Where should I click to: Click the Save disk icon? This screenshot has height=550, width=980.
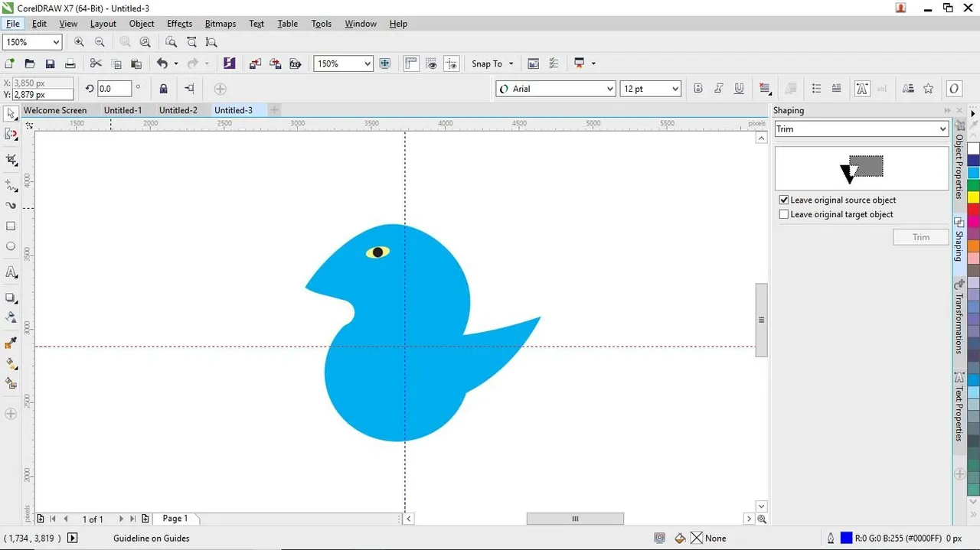click(x=50, y=63)
